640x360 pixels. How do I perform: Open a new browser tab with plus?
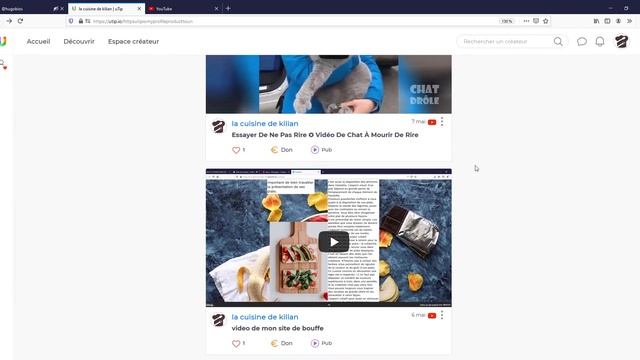pos(228,8)
